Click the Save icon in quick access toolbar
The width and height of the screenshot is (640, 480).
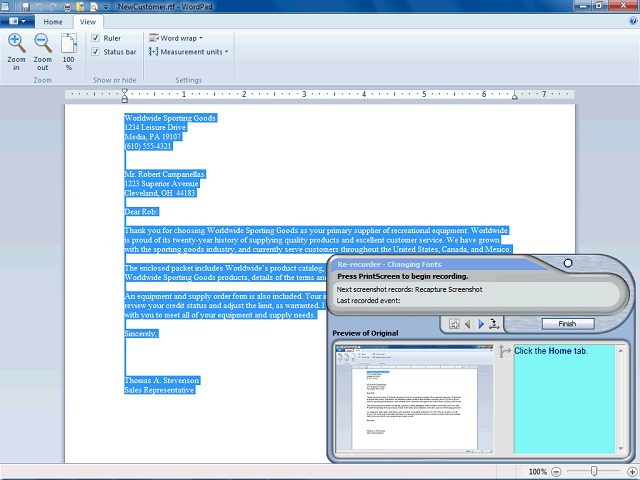[x=26, y=7]
